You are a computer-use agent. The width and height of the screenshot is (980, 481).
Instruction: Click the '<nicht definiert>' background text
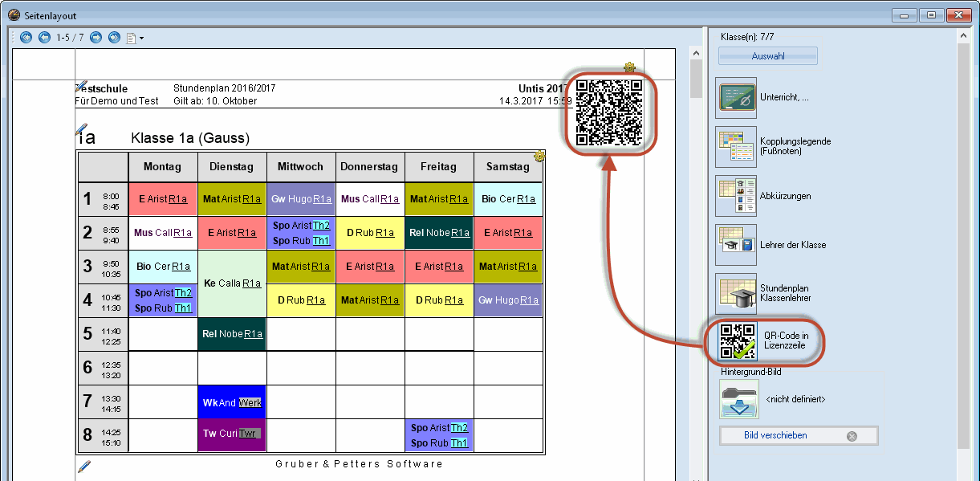[x=795, y=399]
